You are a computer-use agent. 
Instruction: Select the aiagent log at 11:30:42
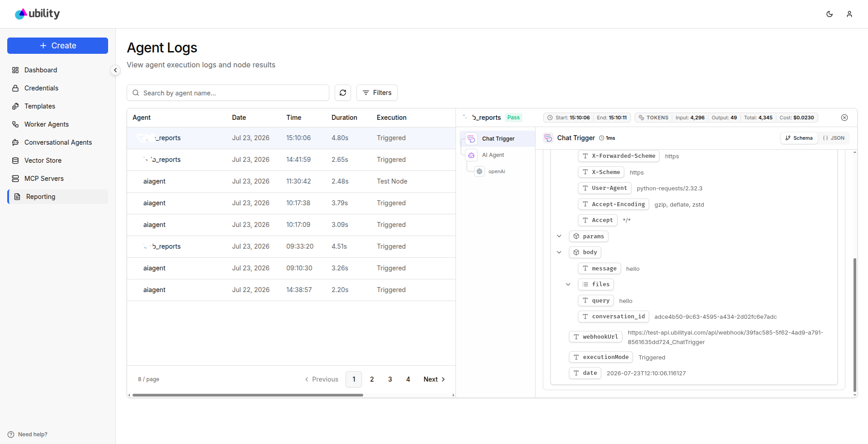291,181
